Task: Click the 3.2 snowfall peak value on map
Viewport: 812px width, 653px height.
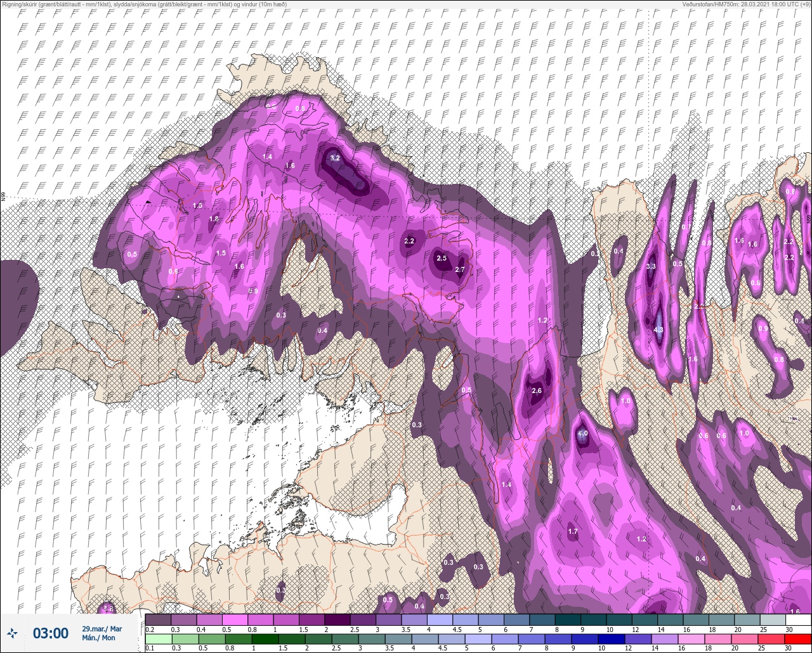Action: coord(336,158)
